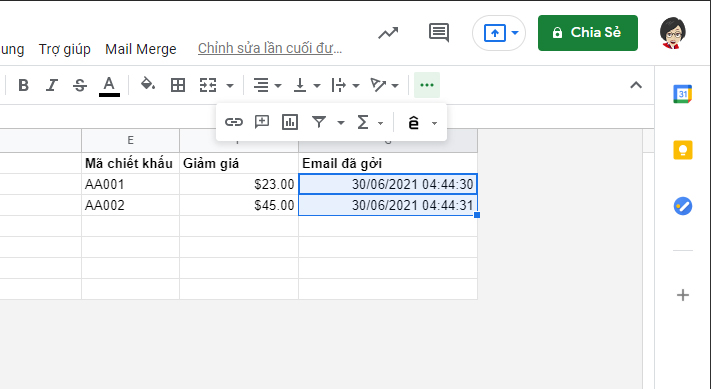Toggle the three-dot more toolbar button
Viewport: 711px width, 389px height.
pos(427,85)
